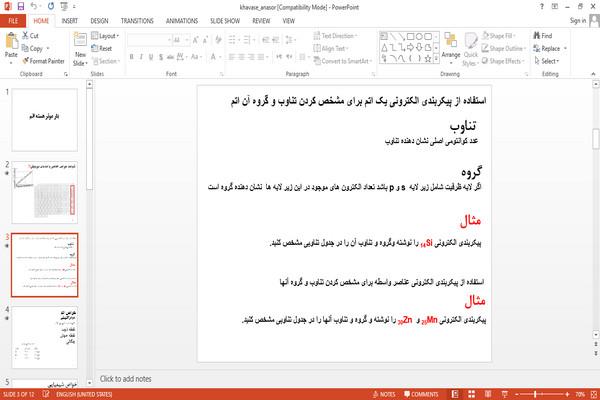The image size is (600, 400).
Task: Switch to Normal view in status bar
Action: coord(455,394)
